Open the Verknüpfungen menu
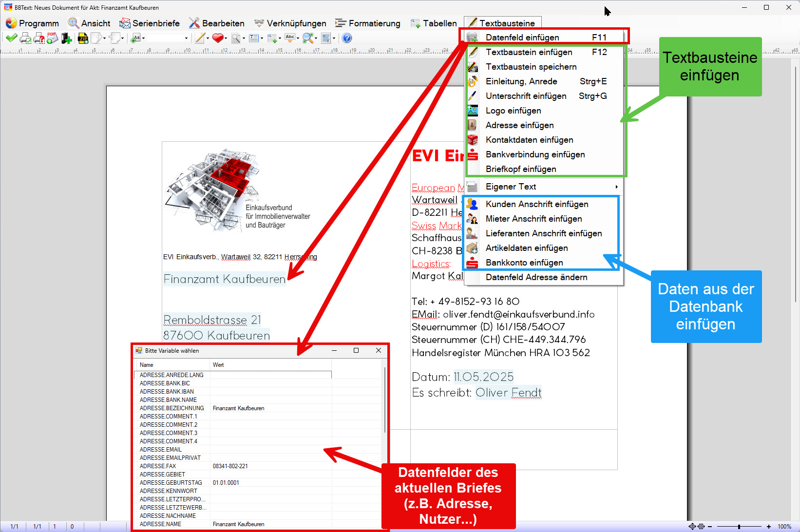The width and height of the screenshot is (800, 532). (290, 23)
